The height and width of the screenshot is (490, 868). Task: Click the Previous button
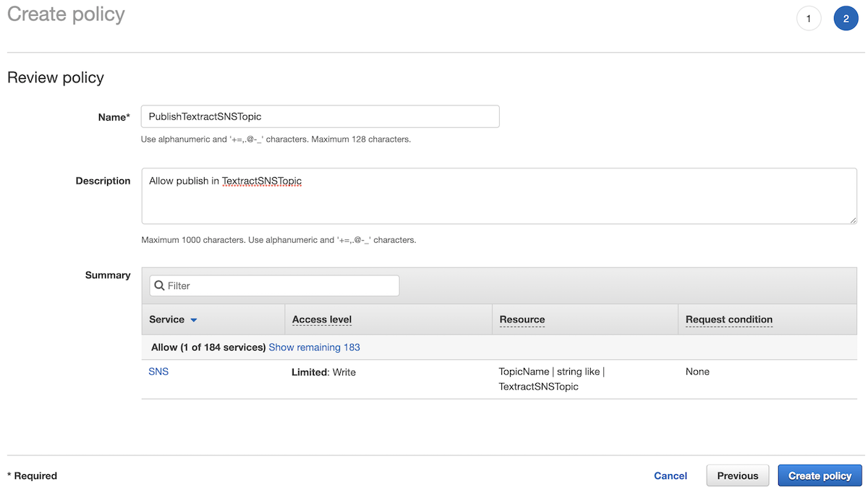738,476
